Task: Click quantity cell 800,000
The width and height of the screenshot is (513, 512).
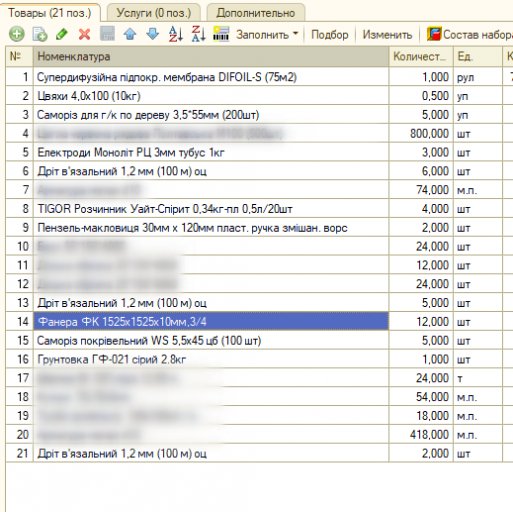Action: 421,134
